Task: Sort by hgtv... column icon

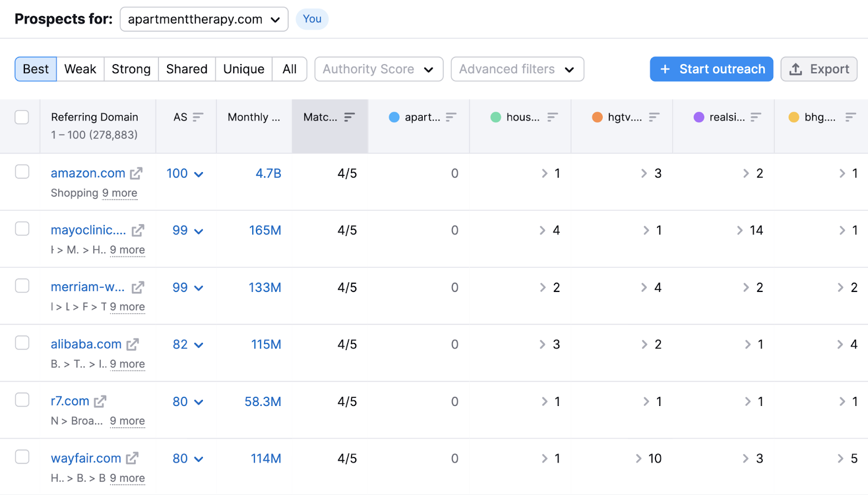Action: pos(654,117)
